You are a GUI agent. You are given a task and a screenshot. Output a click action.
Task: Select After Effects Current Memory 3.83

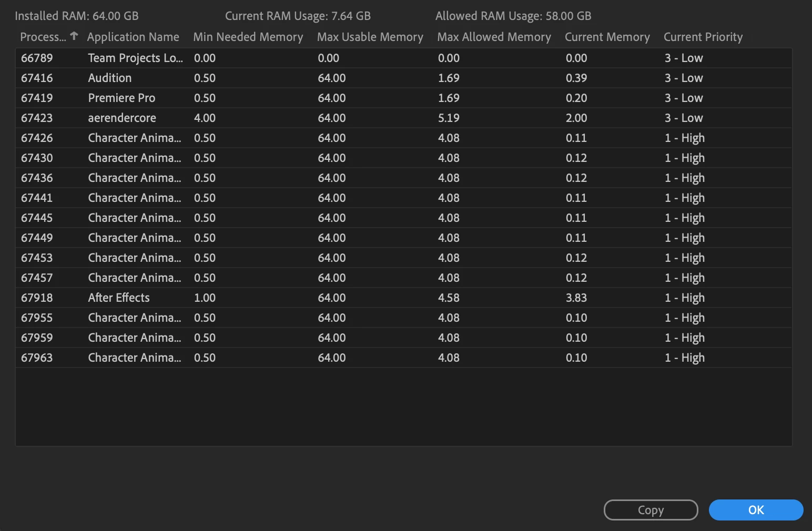pyautogui.click(x=576, y=298)
